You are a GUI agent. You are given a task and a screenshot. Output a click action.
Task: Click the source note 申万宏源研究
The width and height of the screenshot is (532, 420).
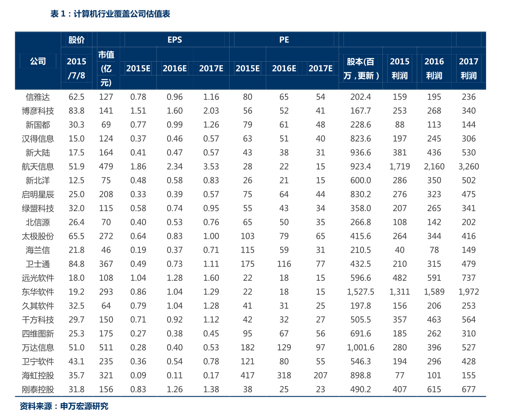pos(84,406)
